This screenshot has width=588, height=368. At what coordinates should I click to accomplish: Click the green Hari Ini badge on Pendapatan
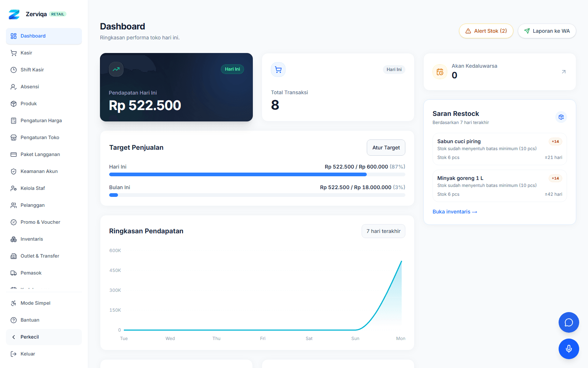pyautogui.click(x=232, y=69)
